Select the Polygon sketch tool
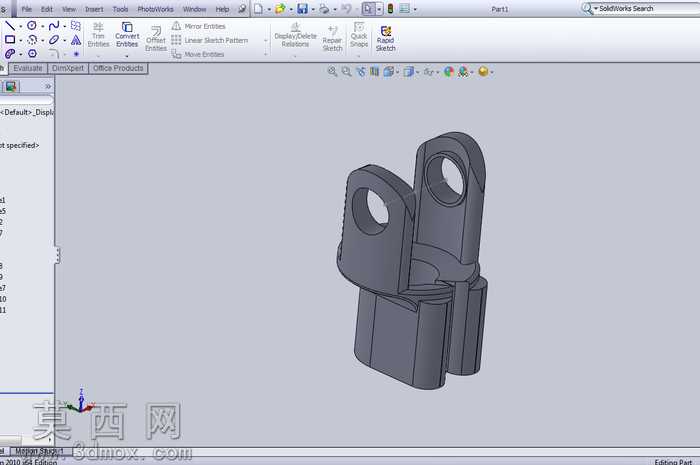 click(x=32, y=54)
